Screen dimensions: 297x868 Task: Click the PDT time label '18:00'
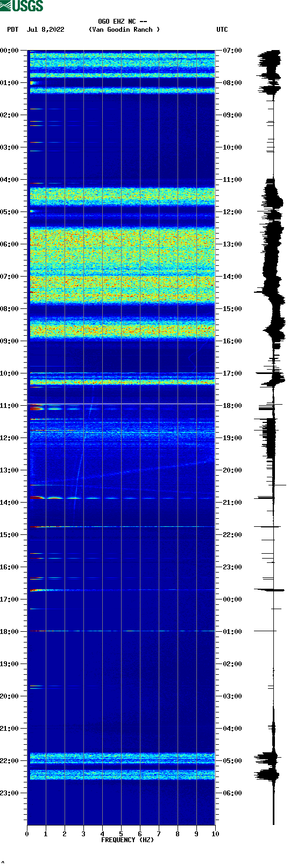coord(9,632)
